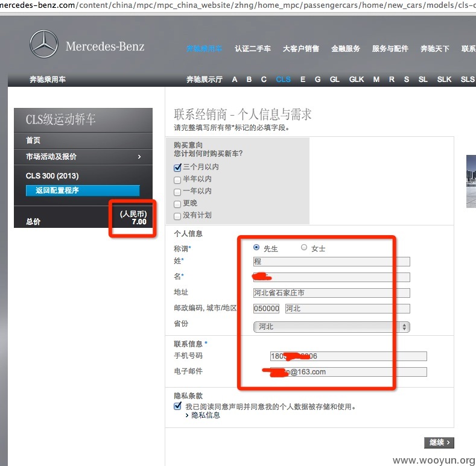
Task: Select the GL model class
Action: point(335,80)
